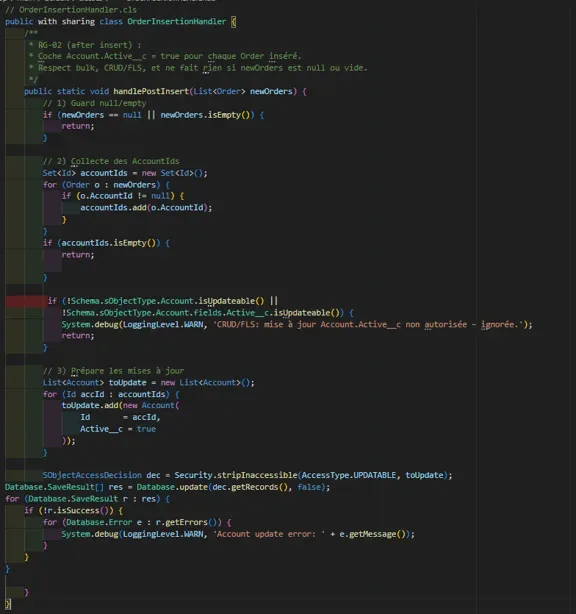Click 'Security.stripInaccessible' in the SObjectAccessDecision line
The image size is (576, 614).
pyautogui.click(x=236, y=475)
